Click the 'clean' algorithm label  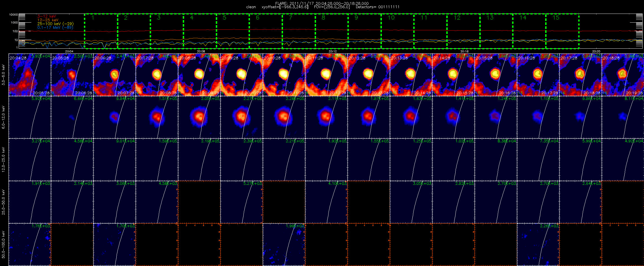point(251,7)
